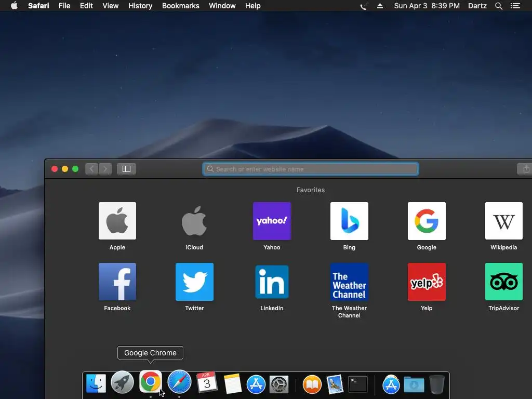Open the Help menu
This screenshot has height=399, width=532.
[253, 6]
